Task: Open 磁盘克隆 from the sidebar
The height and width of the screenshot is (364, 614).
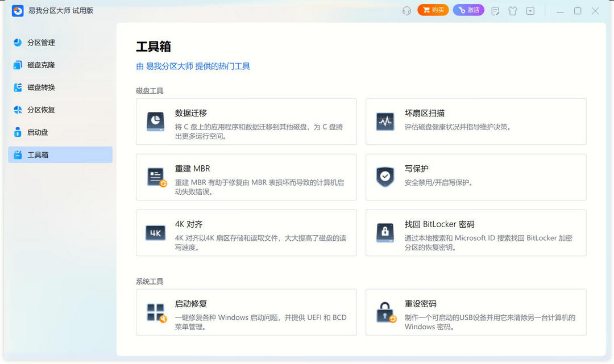Action: (x=41, y=65)
